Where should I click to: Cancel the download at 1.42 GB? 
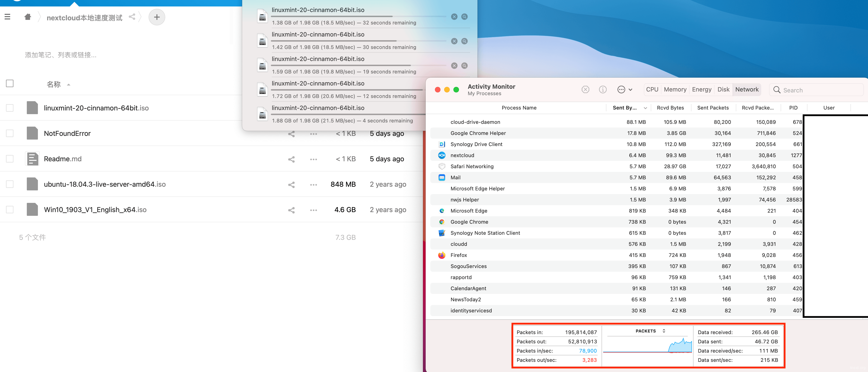tap(454, 41)
